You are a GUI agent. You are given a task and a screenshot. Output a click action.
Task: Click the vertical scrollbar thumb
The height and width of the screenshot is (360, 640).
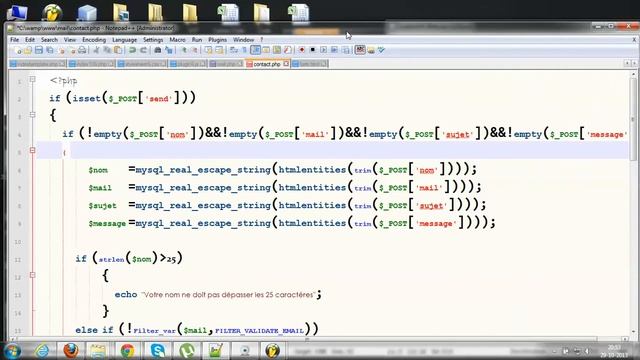[x=633, y=119]
